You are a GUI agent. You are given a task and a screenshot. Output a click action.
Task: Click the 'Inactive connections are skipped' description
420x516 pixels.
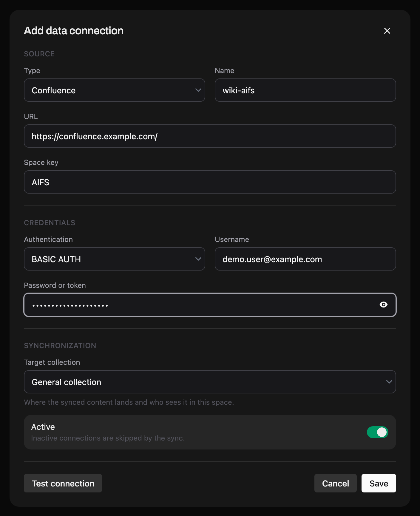point(108,438)
